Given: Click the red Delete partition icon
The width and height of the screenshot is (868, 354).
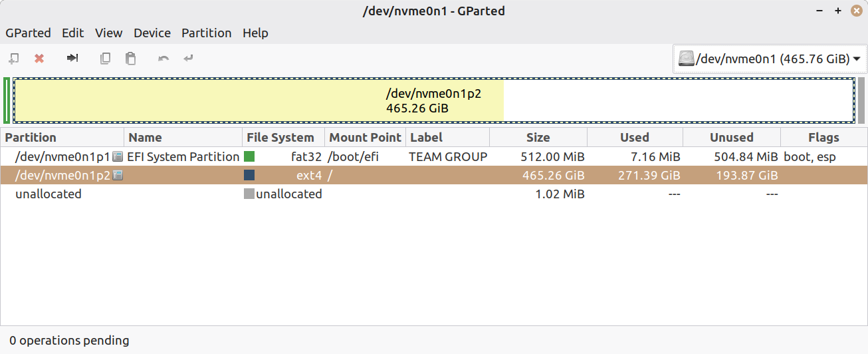Looking at the screenshot, I should [x=39, y=59].
